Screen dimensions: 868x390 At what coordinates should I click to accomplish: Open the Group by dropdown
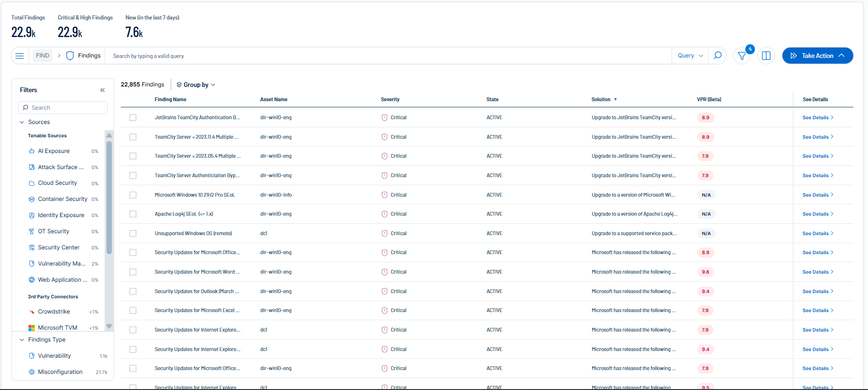point(196,85)
